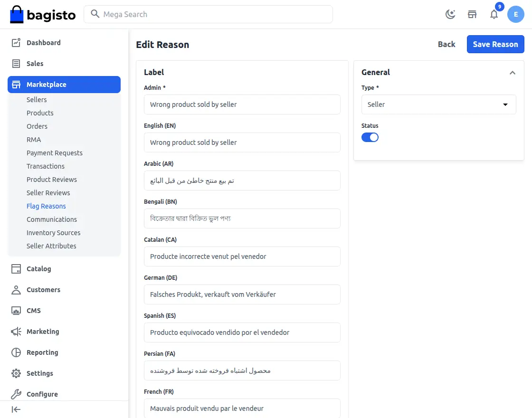Go Back to previous page

pos(446,44)
